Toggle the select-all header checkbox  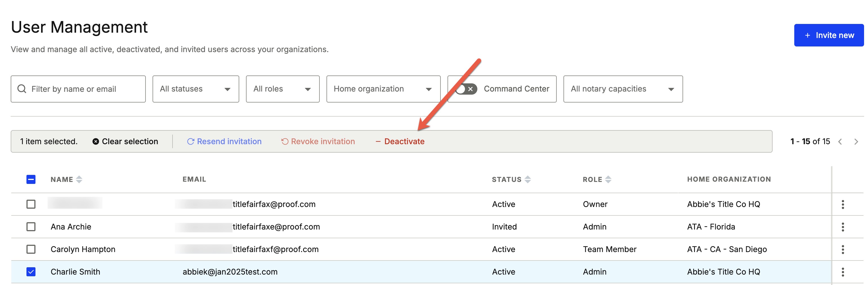pyautogui.click(x=31, y=179)
